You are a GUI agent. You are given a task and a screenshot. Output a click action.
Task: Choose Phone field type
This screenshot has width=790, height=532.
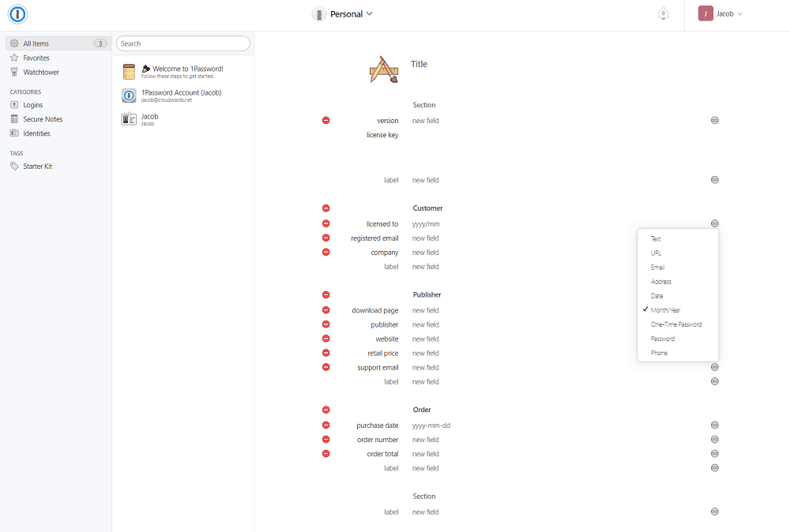[678, 353]
